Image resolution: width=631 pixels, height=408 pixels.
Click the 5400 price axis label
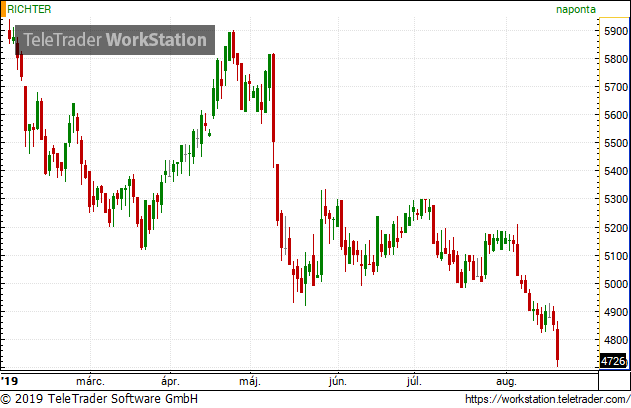pos(616,171)
